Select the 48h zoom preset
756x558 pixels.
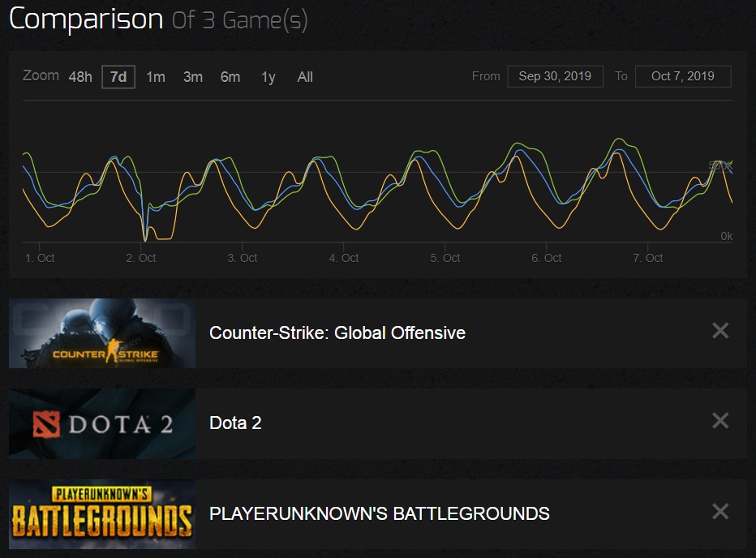click(79, 77)
